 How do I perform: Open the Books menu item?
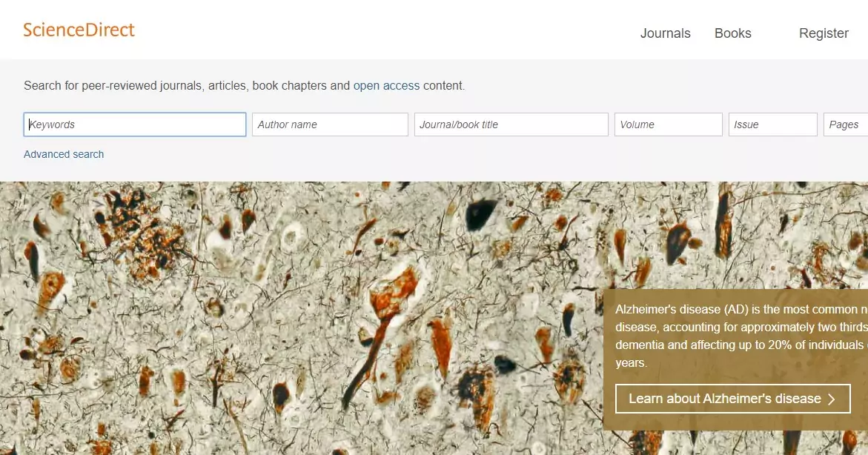[733, 33]
